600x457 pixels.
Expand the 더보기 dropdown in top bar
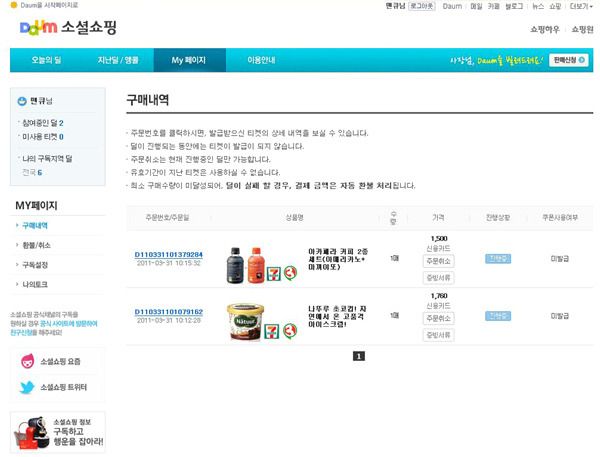581,6
